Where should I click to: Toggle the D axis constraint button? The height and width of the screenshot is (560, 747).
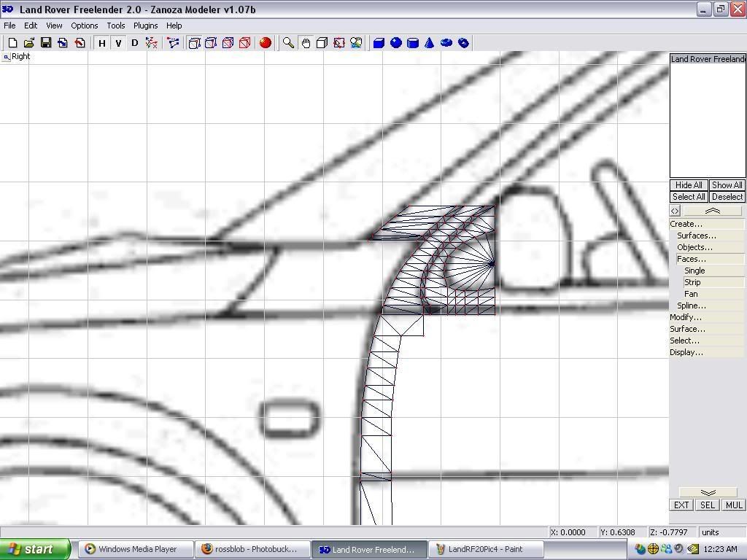pyautogui.click(x=134, y=43)
